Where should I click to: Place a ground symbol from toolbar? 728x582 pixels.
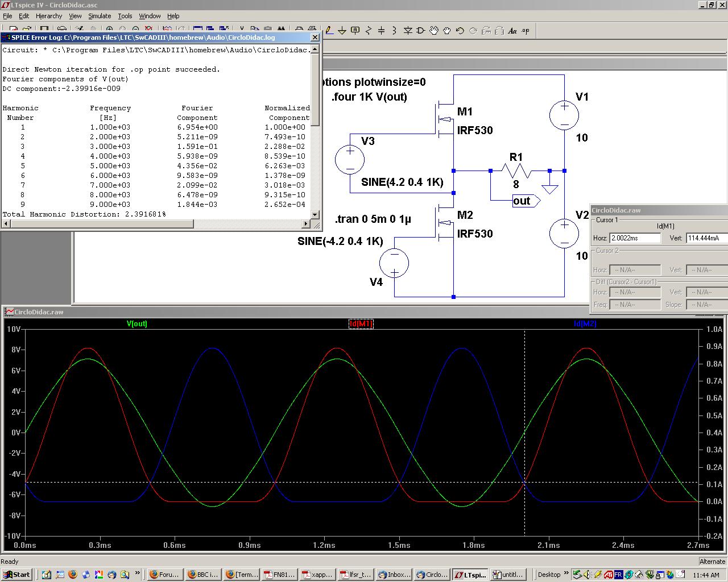click(x=342, y=31)
